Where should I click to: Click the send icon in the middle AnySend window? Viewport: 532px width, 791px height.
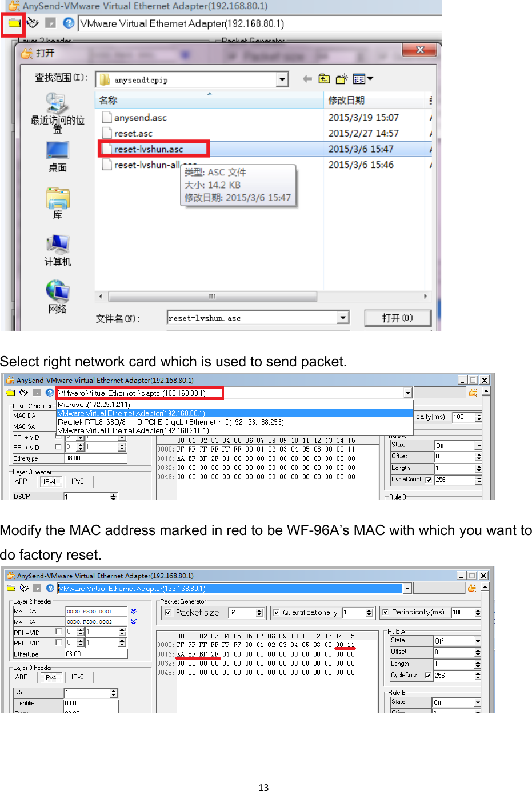[x=23, y=393]
